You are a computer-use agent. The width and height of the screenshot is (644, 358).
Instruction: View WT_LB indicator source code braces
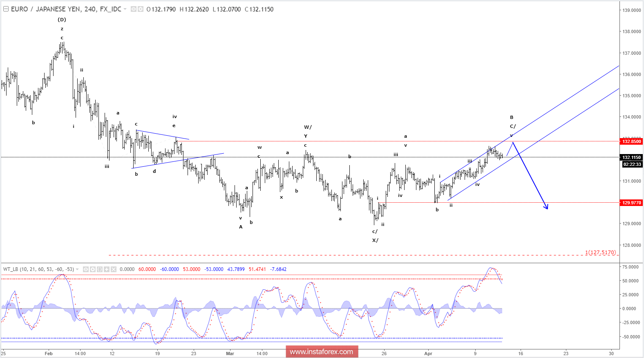pos(100,269)
